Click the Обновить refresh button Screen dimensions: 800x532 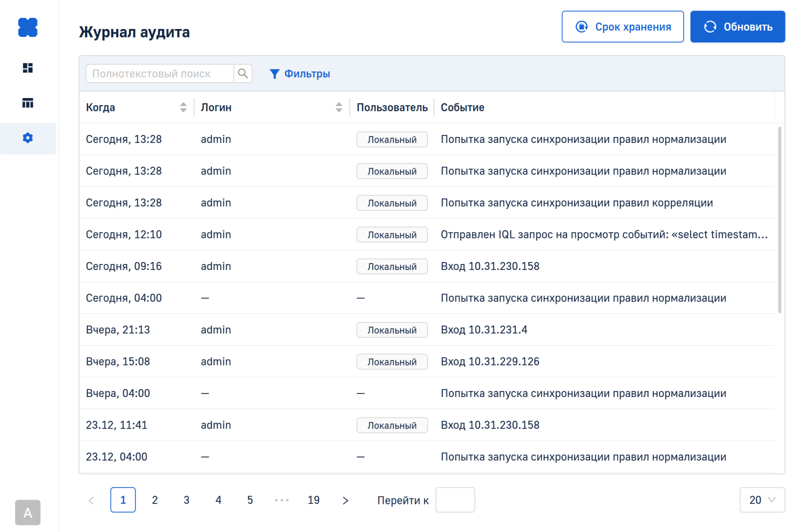[737, 27]
